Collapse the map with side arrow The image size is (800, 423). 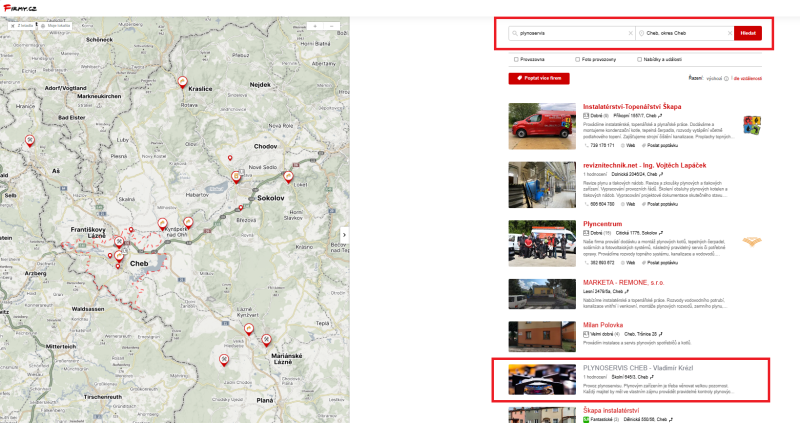click(x=344, y=235)
